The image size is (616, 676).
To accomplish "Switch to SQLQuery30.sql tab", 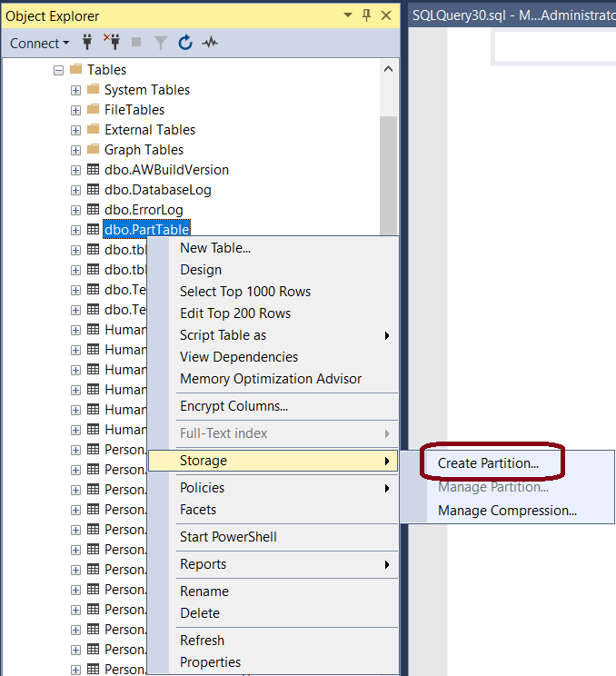I will 513,15.
